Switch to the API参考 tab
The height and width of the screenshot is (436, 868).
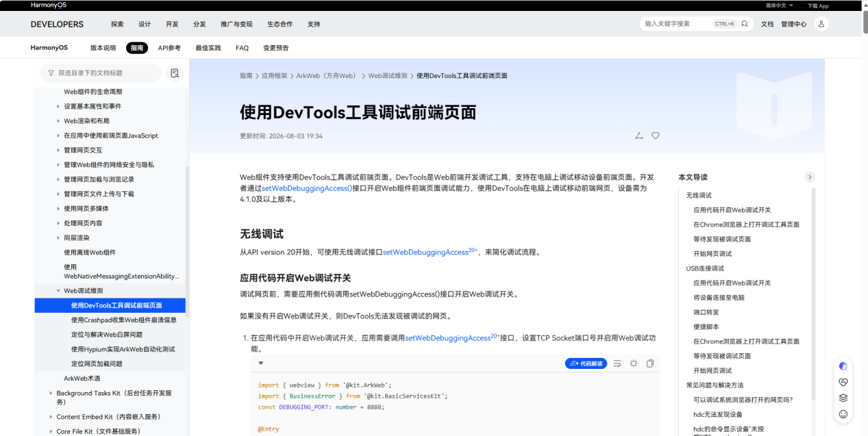pos(169,48)
